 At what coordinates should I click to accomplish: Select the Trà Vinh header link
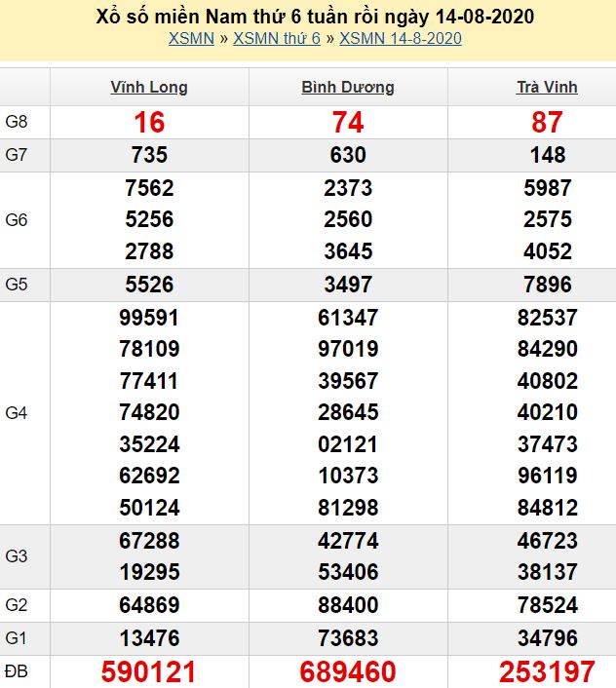[547, 88]
